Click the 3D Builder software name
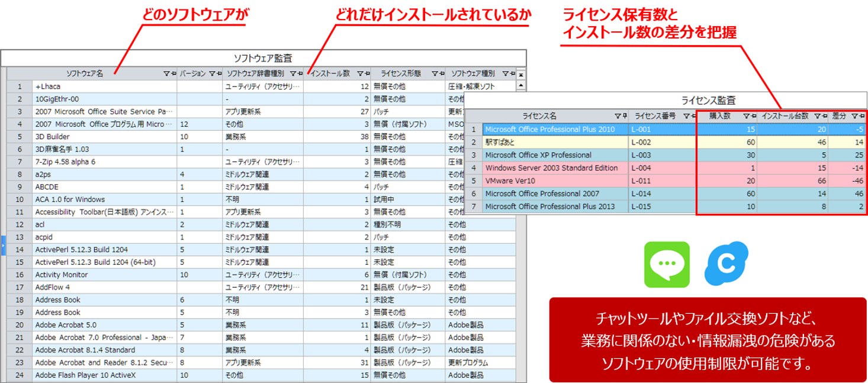 (52, 136)
